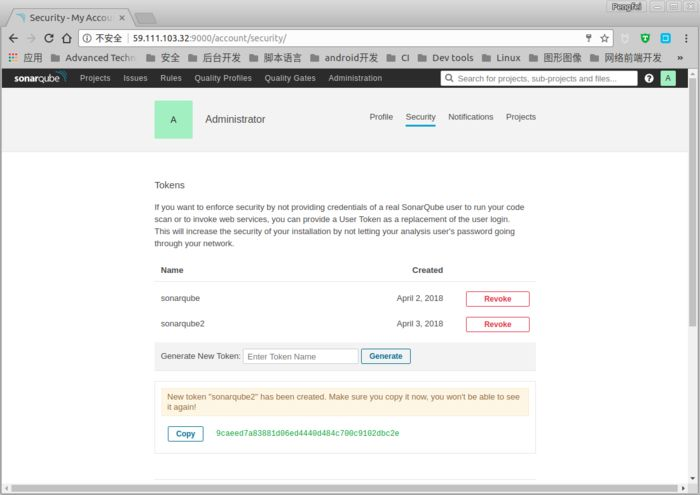Click the SonarQube logo
The height and width of the screenshot is (495, 700).
click(40, 78)
